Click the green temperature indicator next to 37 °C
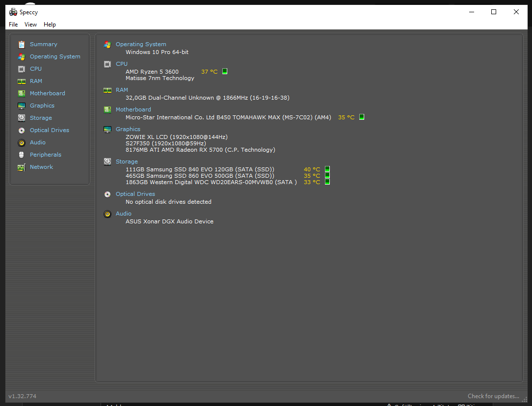 coord(225,71)
